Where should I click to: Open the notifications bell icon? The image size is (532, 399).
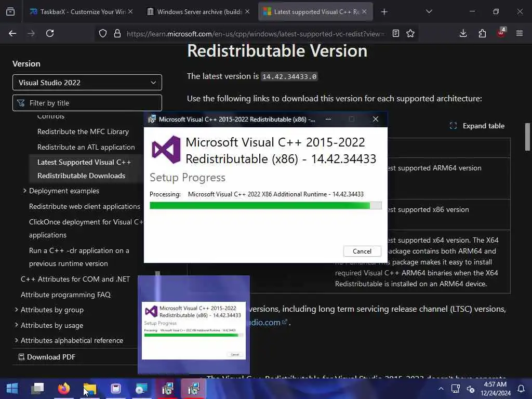click(x=521, y=389)
